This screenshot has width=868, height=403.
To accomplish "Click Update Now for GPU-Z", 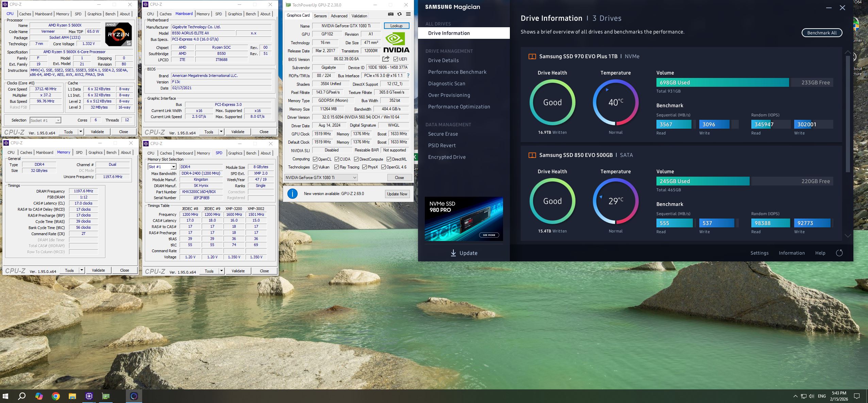I will click(x=397, y=194).
